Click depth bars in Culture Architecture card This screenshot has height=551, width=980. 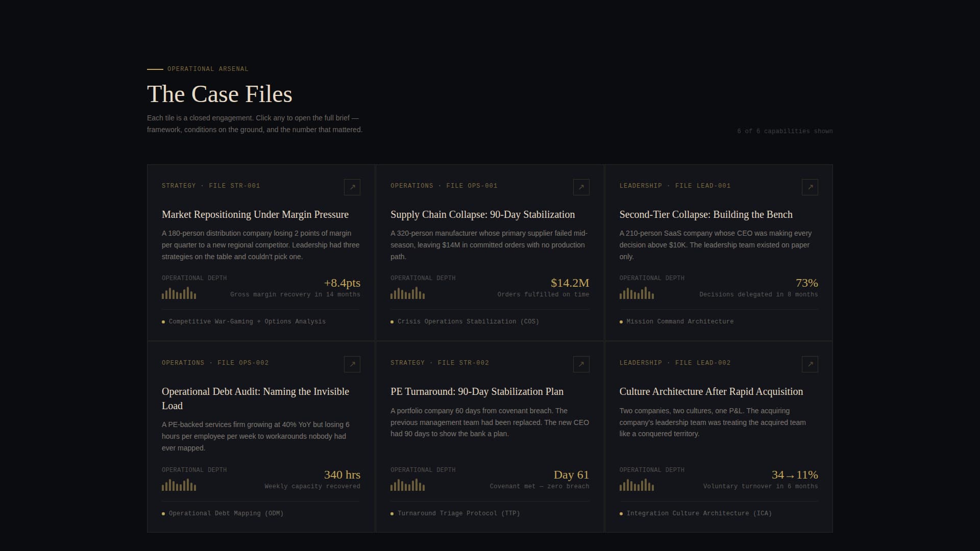point(636,485)
